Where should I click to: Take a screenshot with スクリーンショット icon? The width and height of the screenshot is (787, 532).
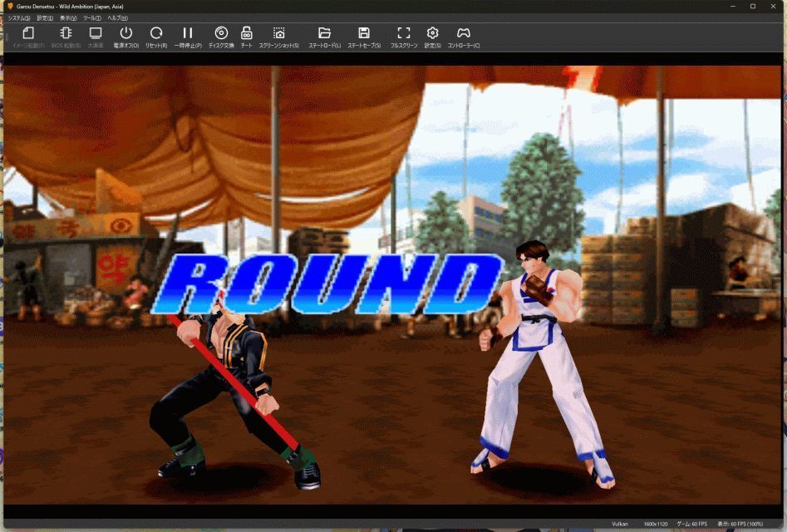pos(278,33)
